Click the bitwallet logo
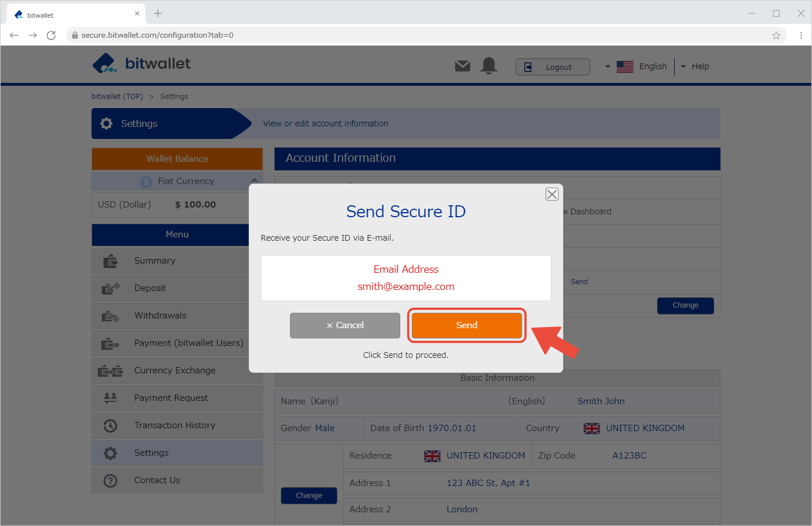Image resolution: width=812 pixels, height=526 pixels. (142, 63)
